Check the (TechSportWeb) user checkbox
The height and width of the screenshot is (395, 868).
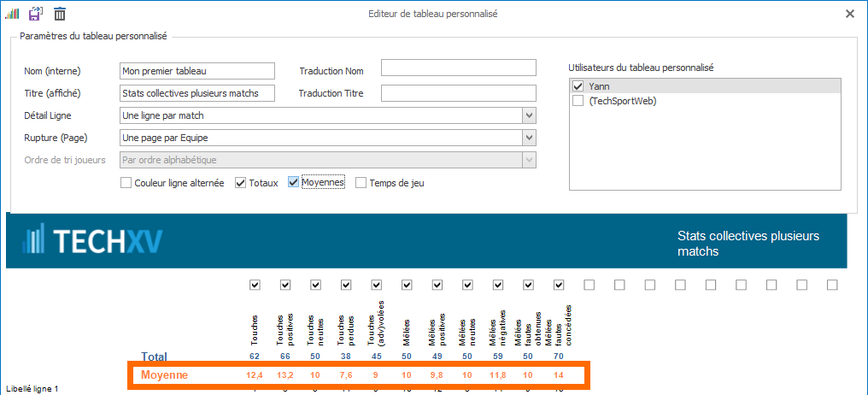tap(578, 101)
